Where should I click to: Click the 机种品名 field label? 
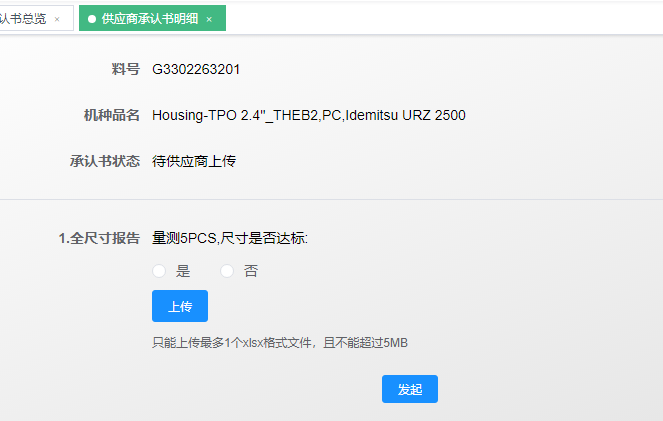click(111, 115)
